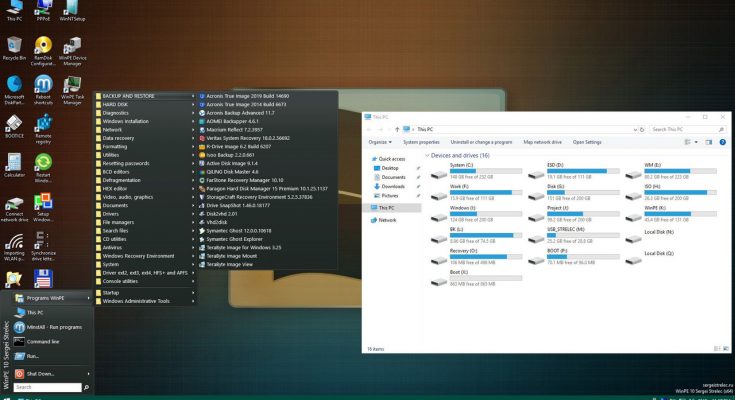Open Connect network drive desktop icon
The image size is (735, 400).
[x=14, y=209]
